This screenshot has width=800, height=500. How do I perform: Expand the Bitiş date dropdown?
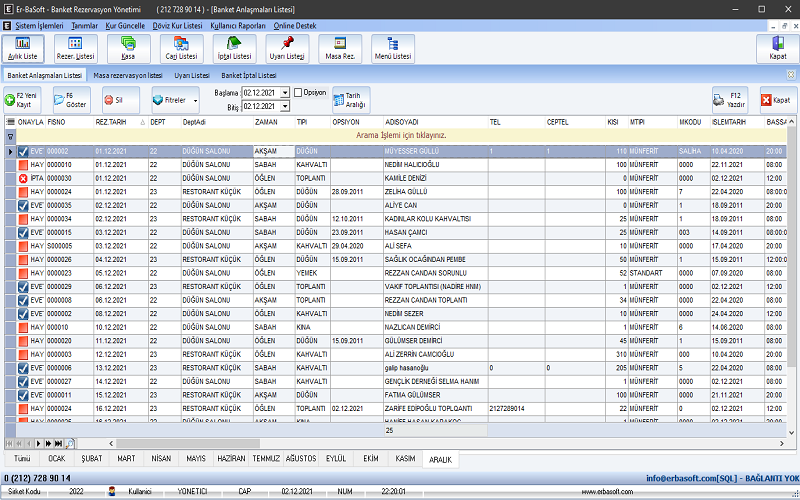(x=285, y=106)
